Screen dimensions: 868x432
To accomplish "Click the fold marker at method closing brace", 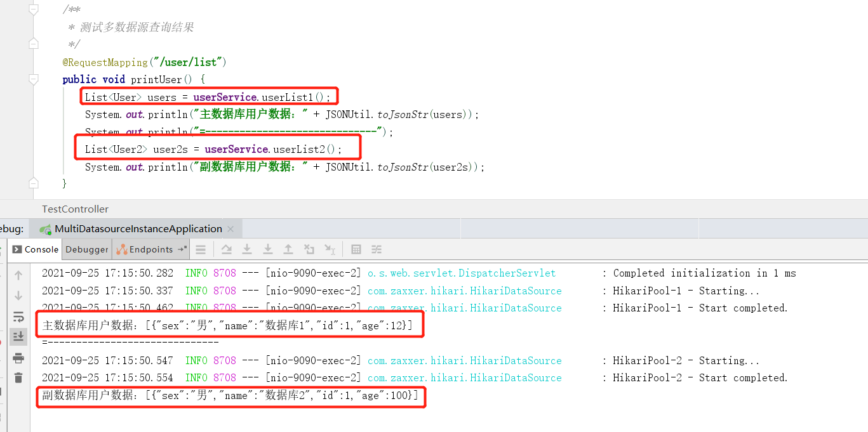I will coord(34,183).
